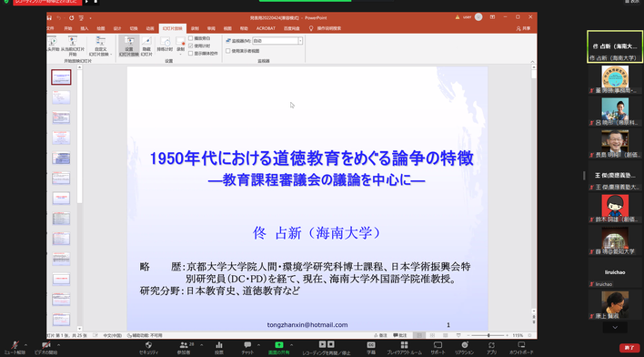Switch to the Animations (动画) ribbon tab
Viewport: 644px width, 357px height.
tap(150, 28)
